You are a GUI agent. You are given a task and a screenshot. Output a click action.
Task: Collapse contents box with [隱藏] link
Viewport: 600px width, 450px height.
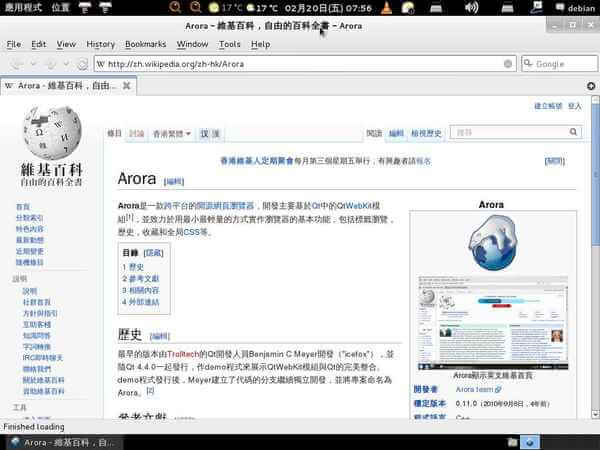coord(153,253)
